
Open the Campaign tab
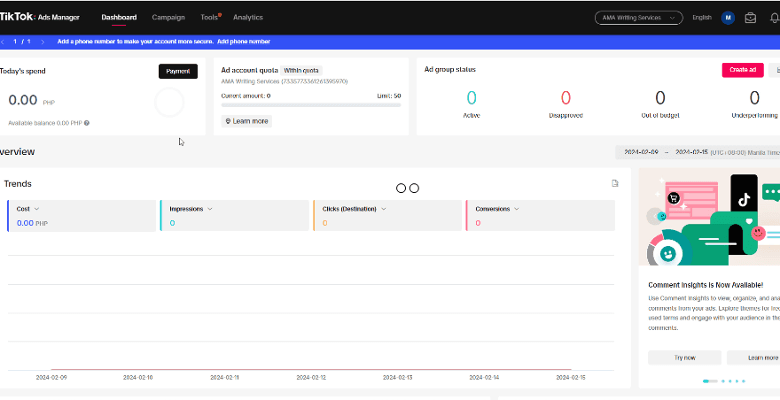(x=168, y=17)
